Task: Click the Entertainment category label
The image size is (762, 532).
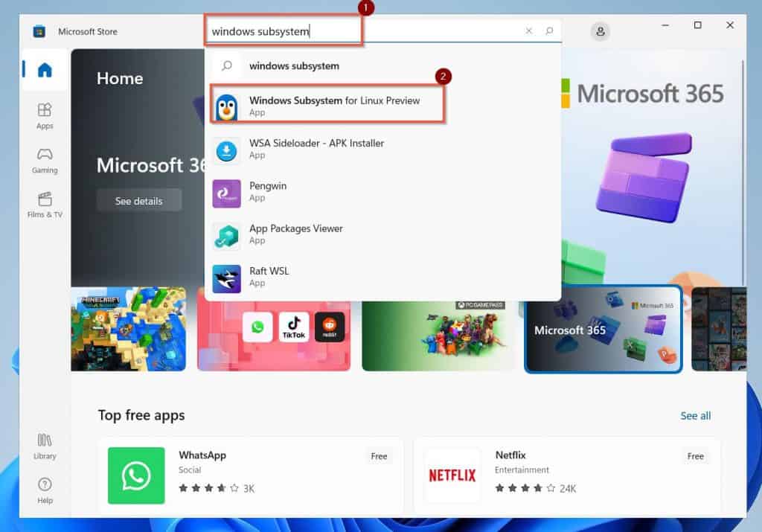Action: (522, 469)
